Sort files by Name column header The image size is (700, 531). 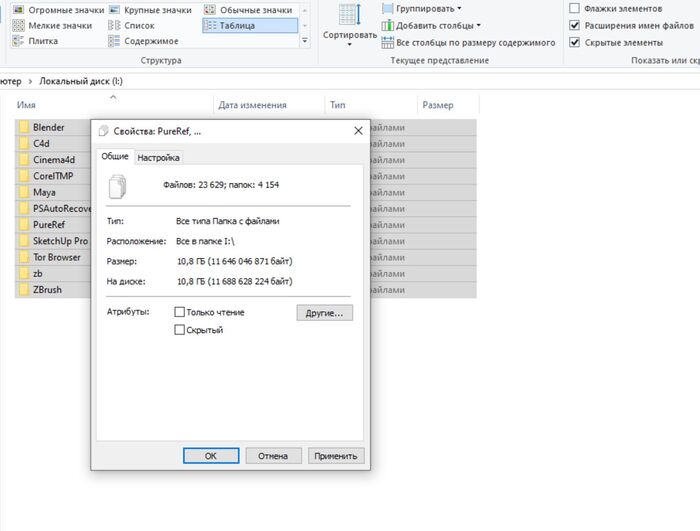[x=28, y=105]
